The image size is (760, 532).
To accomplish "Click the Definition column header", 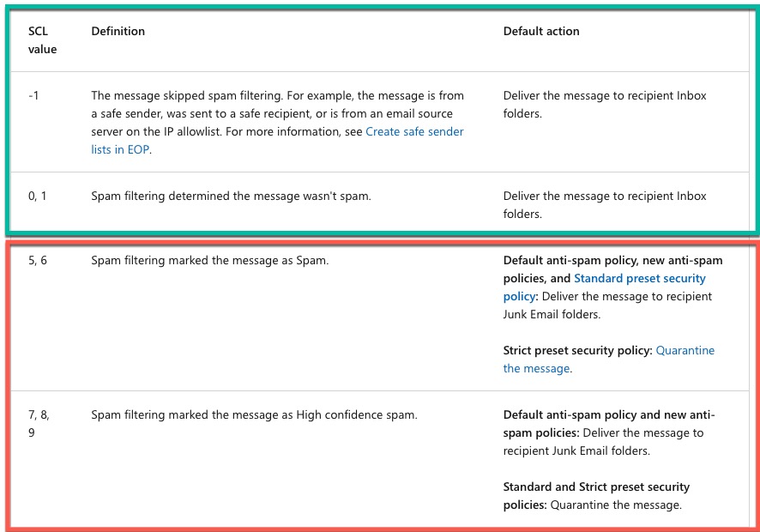I will (118, 31).
